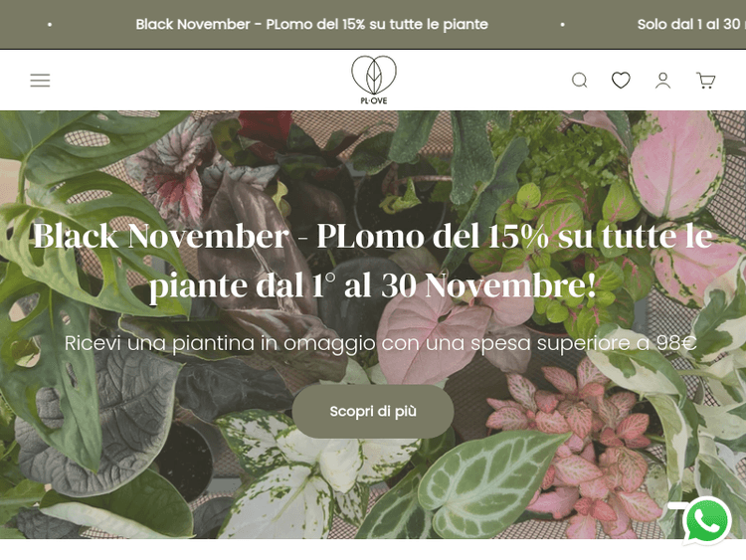Open the user account icon
The width and height of the screenshot is (746, 560).
tap(662, 81)
